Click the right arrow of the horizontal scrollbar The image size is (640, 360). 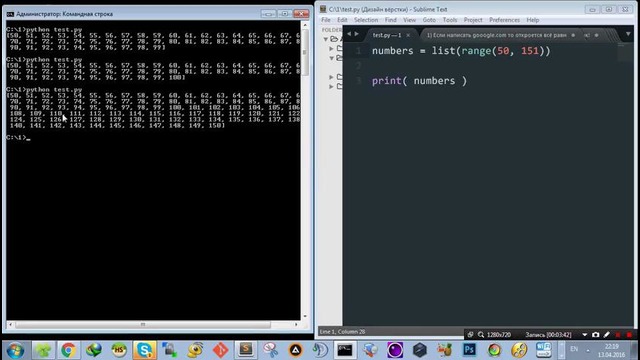click(296, 324)
